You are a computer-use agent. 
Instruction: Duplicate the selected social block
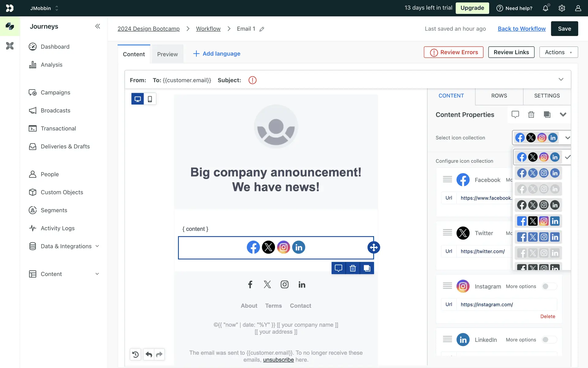[x=367, y=268]
